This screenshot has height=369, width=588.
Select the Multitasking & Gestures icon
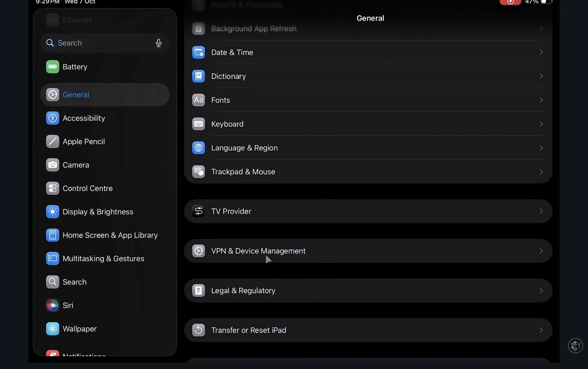coord(52,259)
